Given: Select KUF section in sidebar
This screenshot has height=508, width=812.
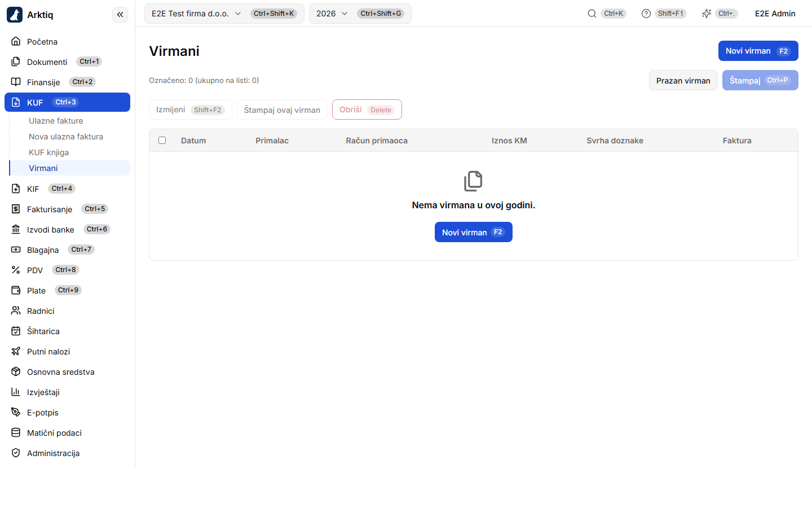Looking at the screenshot, I should (x=67, y=102).
